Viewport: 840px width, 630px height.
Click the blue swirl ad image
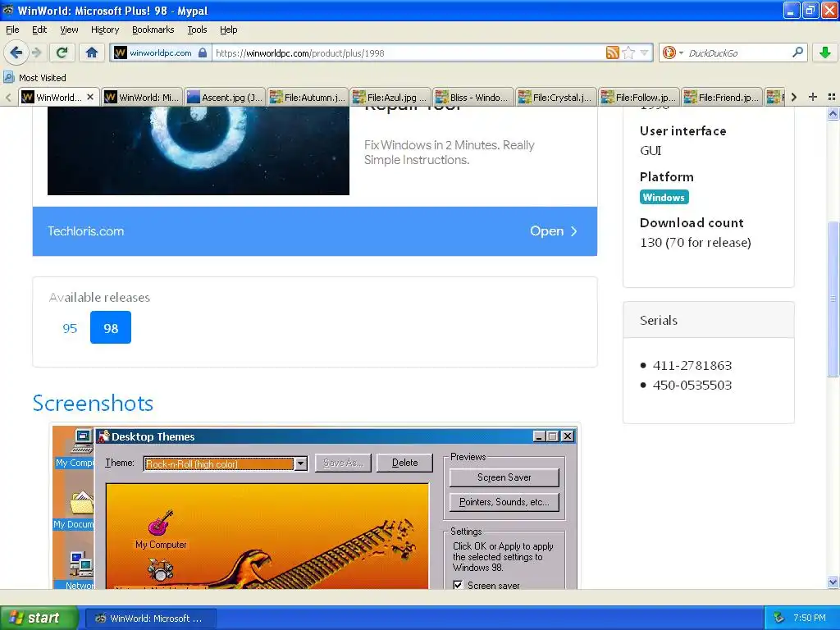pyautogui.click(x=199, y=151)
